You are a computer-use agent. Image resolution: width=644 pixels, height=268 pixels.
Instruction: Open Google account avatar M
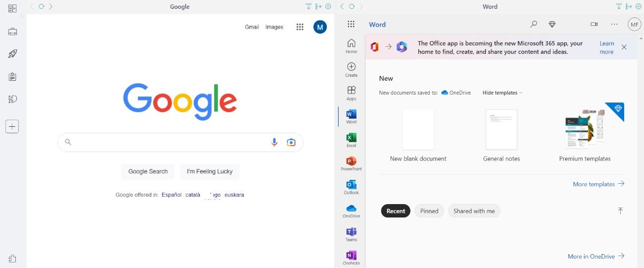tap(320, 27)
